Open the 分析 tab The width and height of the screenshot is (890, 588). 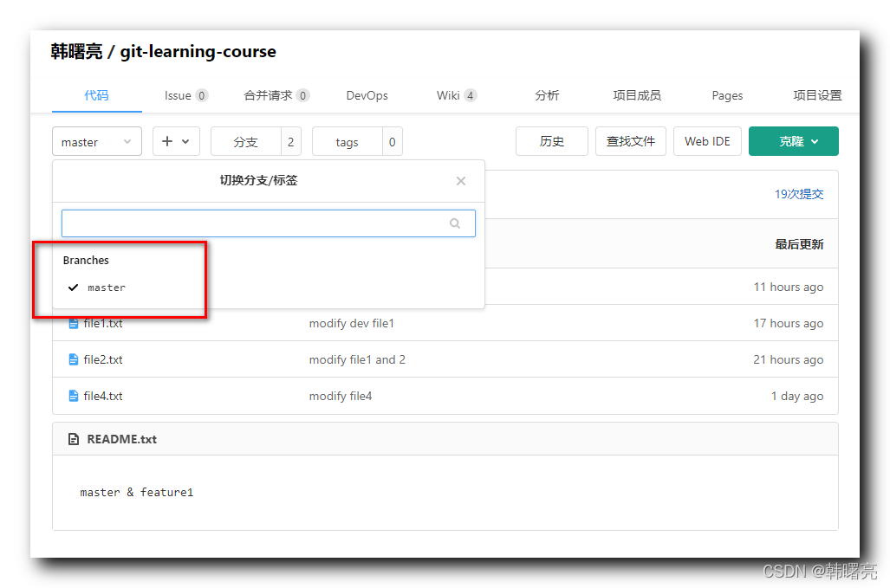coord(547,95)
